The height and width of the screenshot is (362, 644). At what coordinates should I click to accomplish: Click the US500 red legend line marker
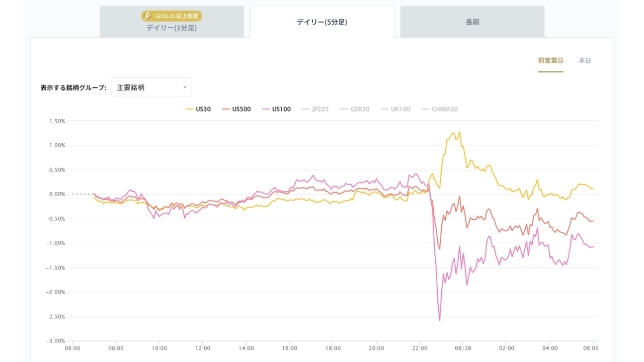click(226, 109)
